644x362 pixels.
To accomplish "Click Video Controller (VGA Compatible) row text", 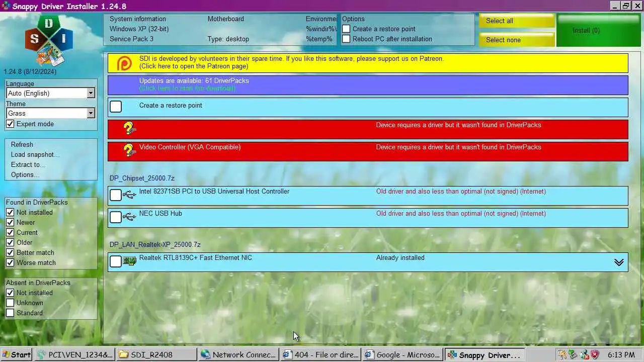I will pyautogui.click(x=190, y=147).
